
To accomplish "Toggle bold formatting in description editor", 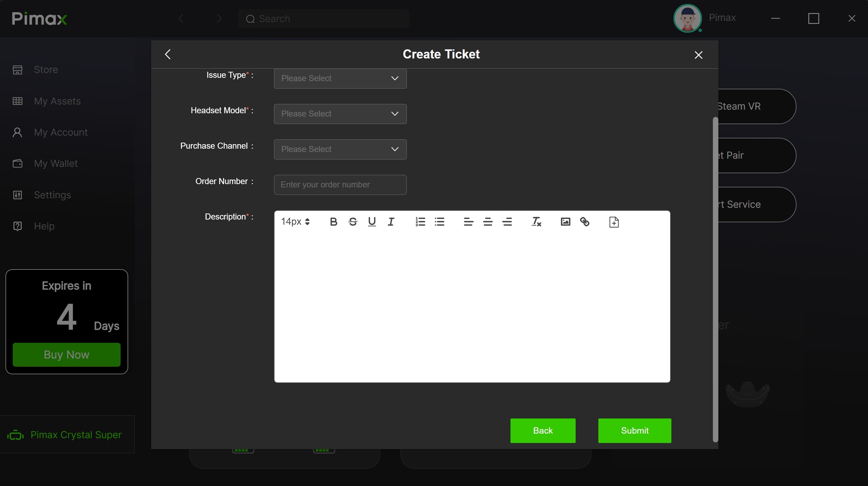I will tap(333, 222).
